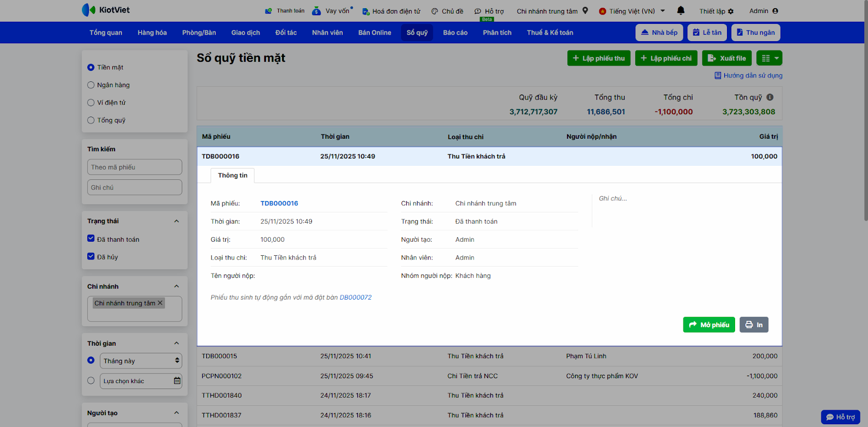This screenshot has width=868, height=427.
Task: Open the Admin user account icon
Action: click(775, 11)
